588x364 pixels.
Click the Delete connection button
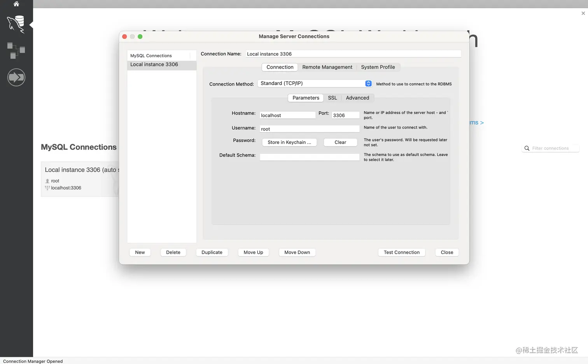point(173,253)
